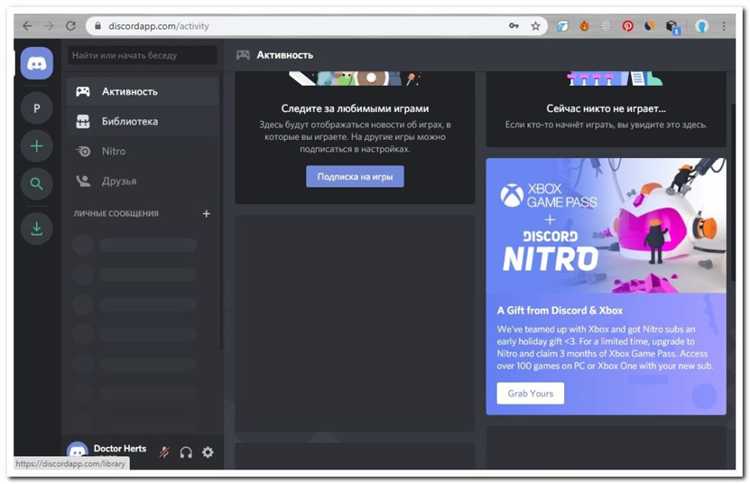Click the Pinterest extension icon
750x484 pixels.
tap(628, 26)
